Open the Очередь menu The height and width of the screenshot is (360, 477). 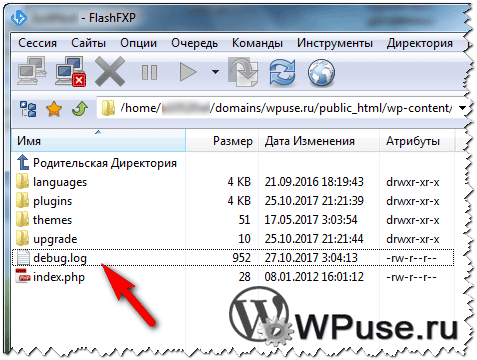194,43
